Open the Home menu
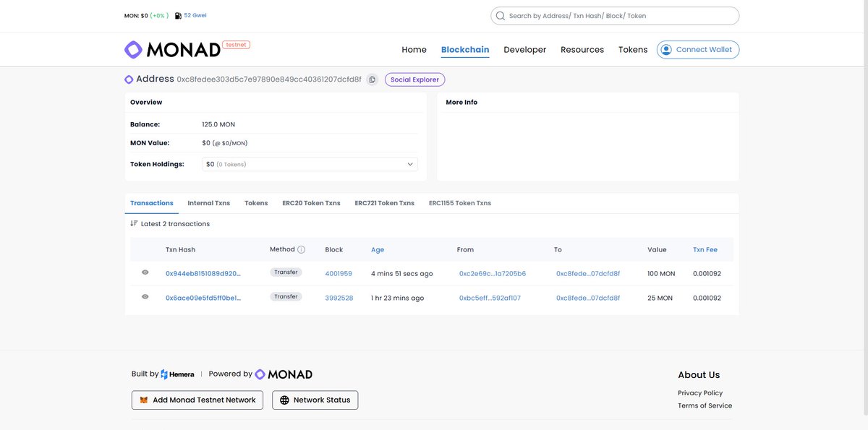Image resolution: width=868 pixels, height=430 pixels. tap(414, 50)
